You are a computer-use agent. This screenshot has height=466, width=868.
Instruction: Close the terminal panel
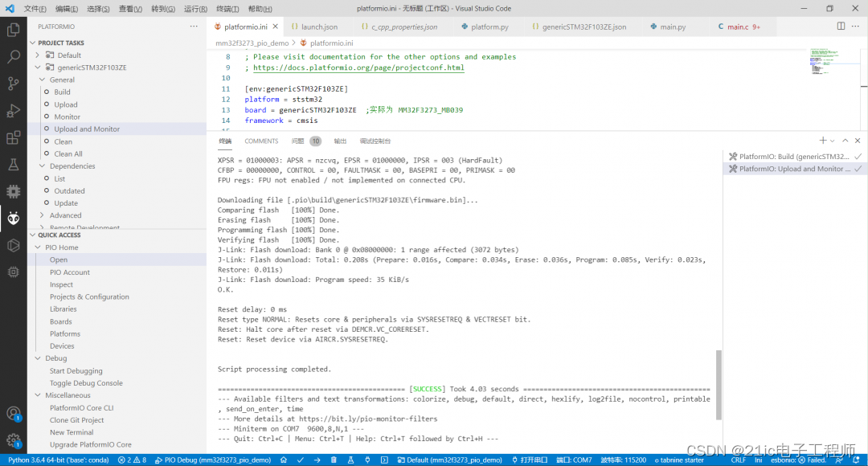858,141
